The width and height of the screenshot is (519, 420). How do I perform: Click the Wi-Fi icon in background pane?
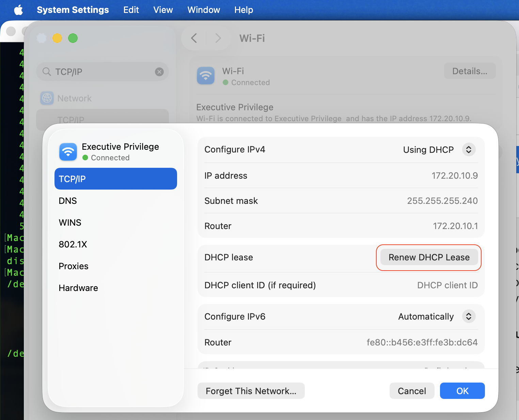(x=206, y=76)
